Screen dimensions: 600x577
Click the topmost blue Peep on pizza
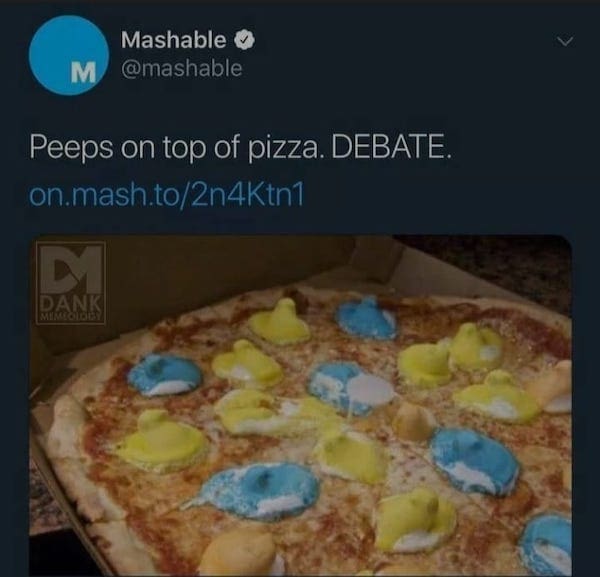367,319
